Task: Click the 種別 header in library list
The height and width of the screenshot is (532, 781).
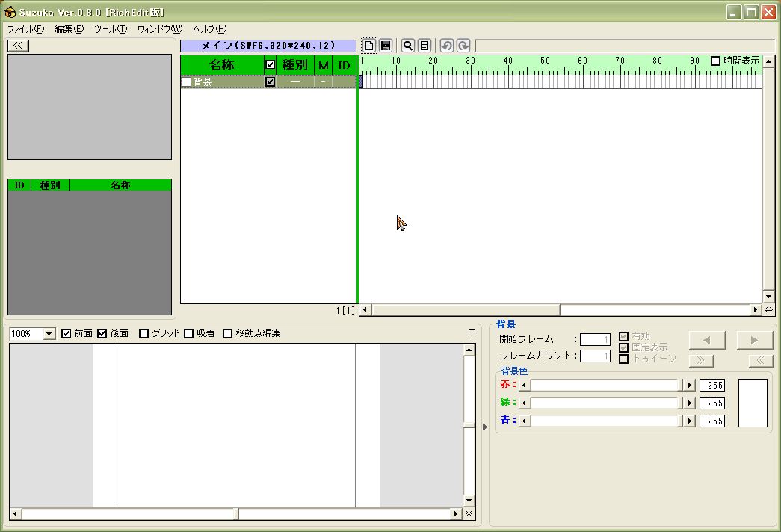Action: pos(50,185)
